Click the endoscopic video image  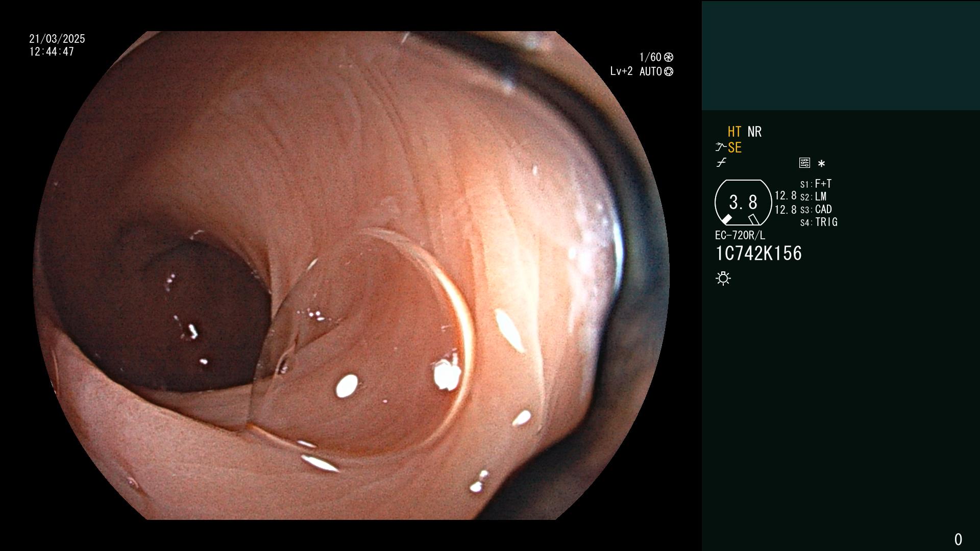click(x=351, y=275)
